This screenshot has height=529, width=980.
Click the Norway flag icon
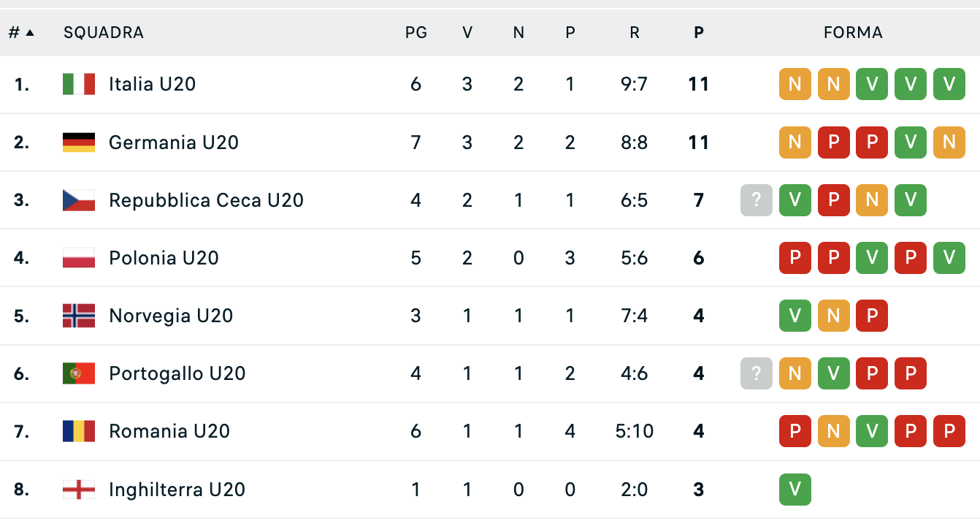pos(79,316)
